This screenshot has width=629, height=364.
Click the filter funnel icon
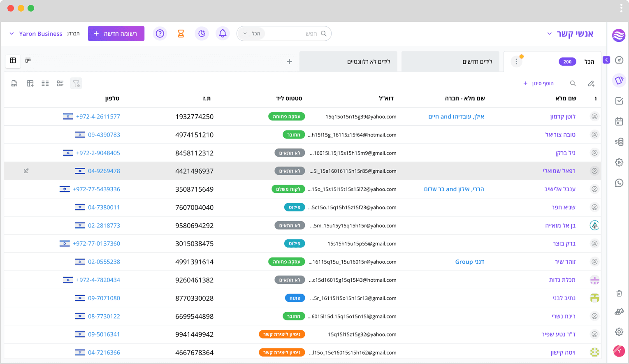point(76,83)
